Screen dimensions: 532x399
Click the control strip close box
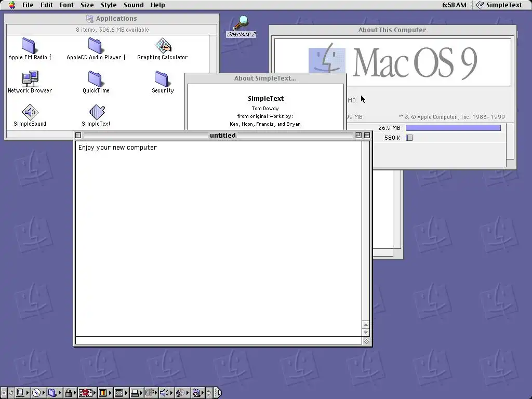(4, 393)
